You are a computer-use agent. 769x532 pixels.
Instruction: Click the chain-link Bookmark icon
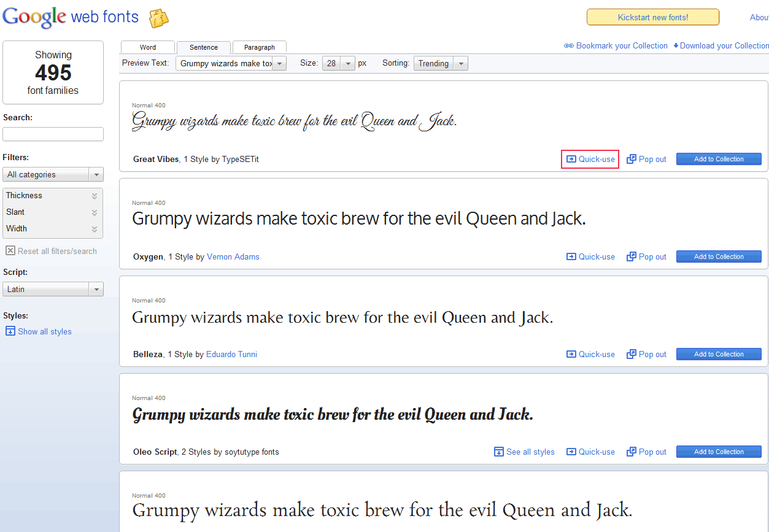[569, 46]
